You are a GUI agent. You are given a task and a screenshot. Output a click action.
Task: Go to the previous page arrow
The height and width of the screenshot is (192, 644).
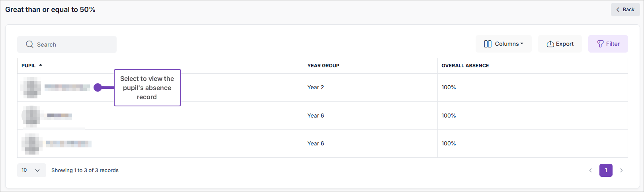coord(591,170)
